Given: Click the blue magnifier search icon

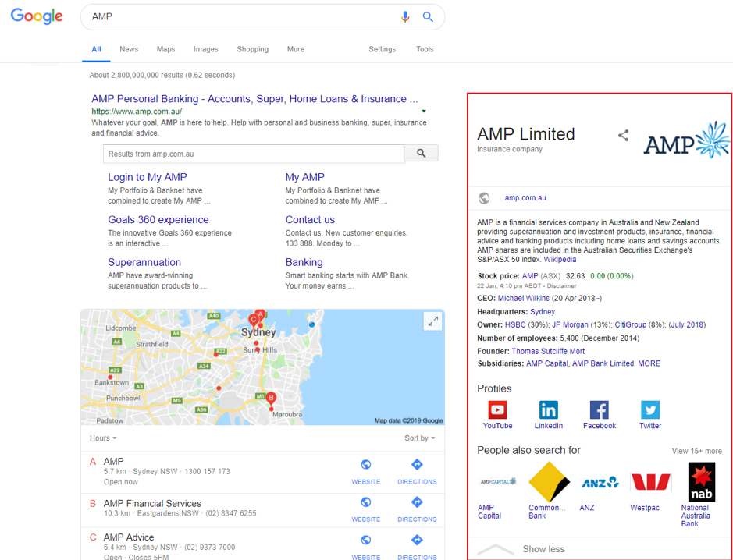Looking at the screenshot, I should pyautogui.click(x=428, y=16).
